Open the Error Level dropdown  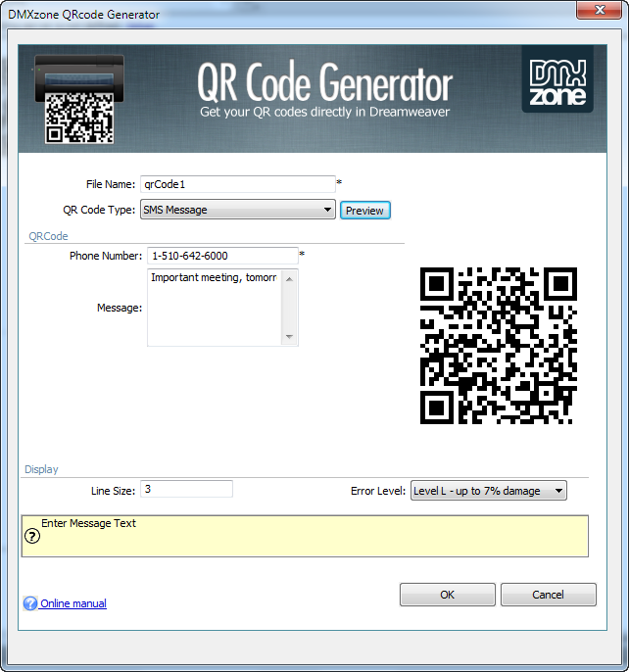coord(488,491)
